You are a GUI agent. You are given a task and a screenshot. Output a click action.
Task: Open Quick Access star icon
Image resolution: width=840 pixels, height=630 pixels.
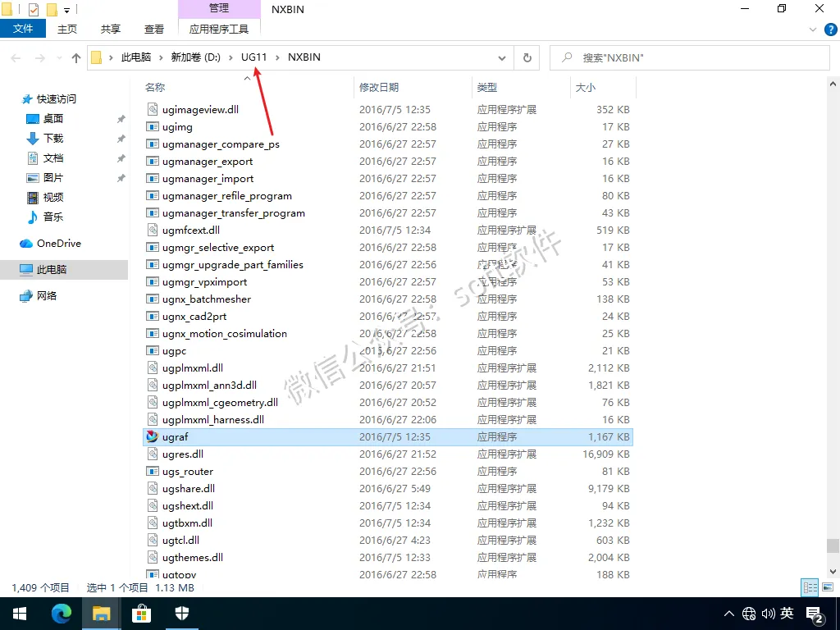27,99
